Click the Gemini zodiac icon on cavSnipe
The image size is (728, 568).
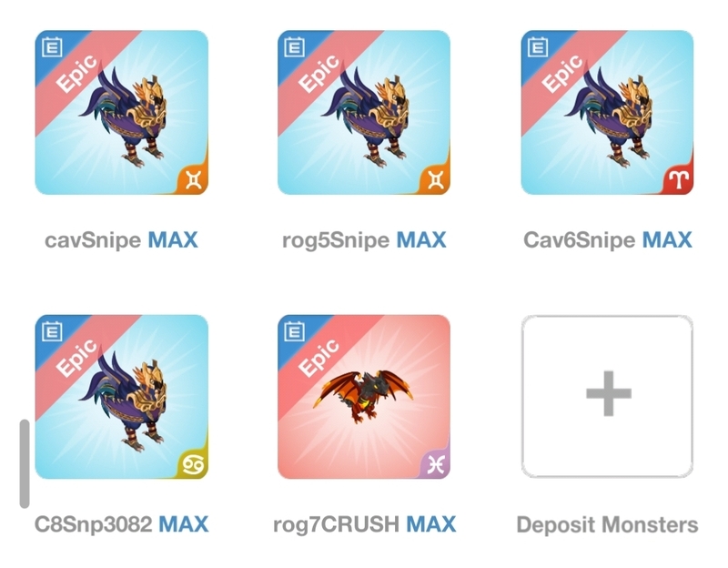(194, 180)
